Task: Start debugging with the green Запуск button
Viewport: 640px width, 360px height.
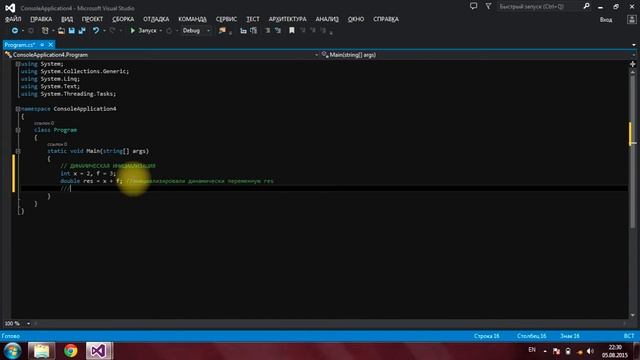Action: [143, 31]
